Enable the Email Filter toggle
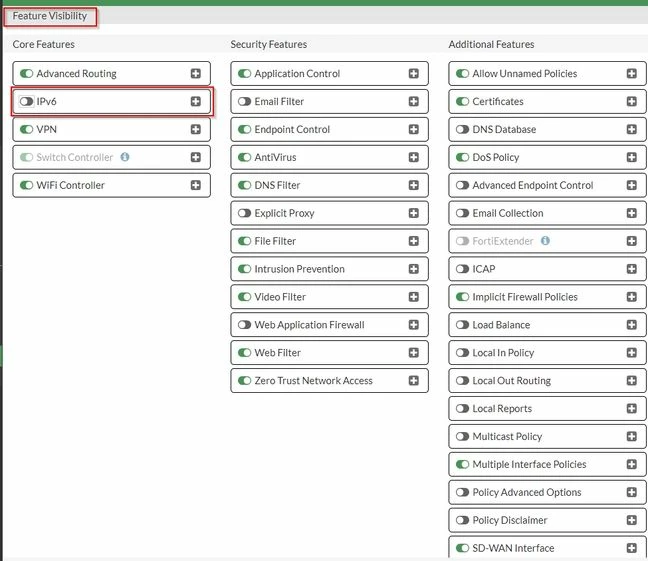648x561 pixels. 244,101
